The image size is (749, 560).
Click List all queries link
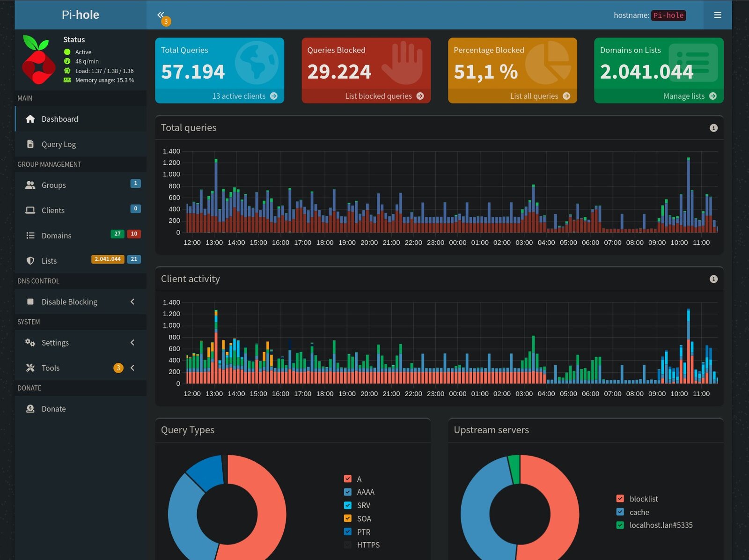(x=534, y=96)
